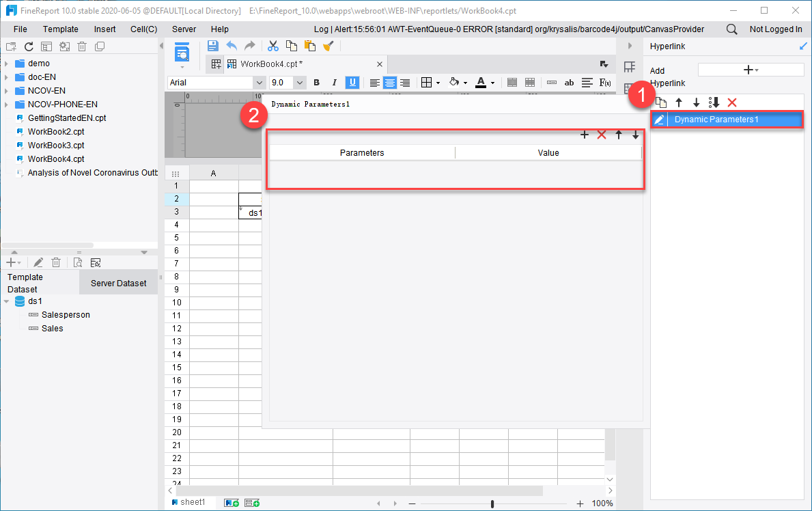Expand the doc-EN folder
812x511 pixels.
[x=6, y=77]
